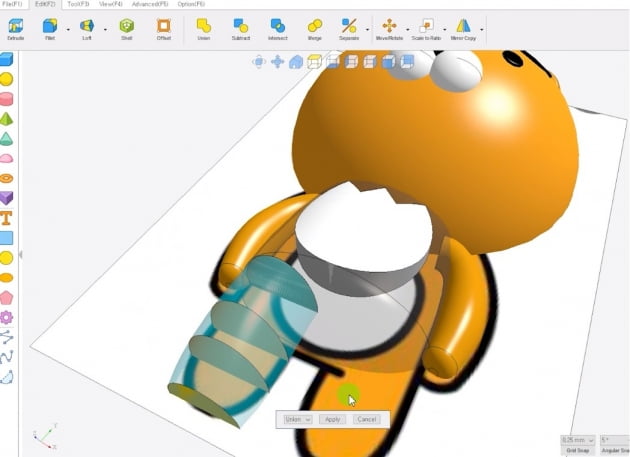Open the 0.25 mm grid snap dropdown
Viewport: 630px width, 457px height.
578,440
